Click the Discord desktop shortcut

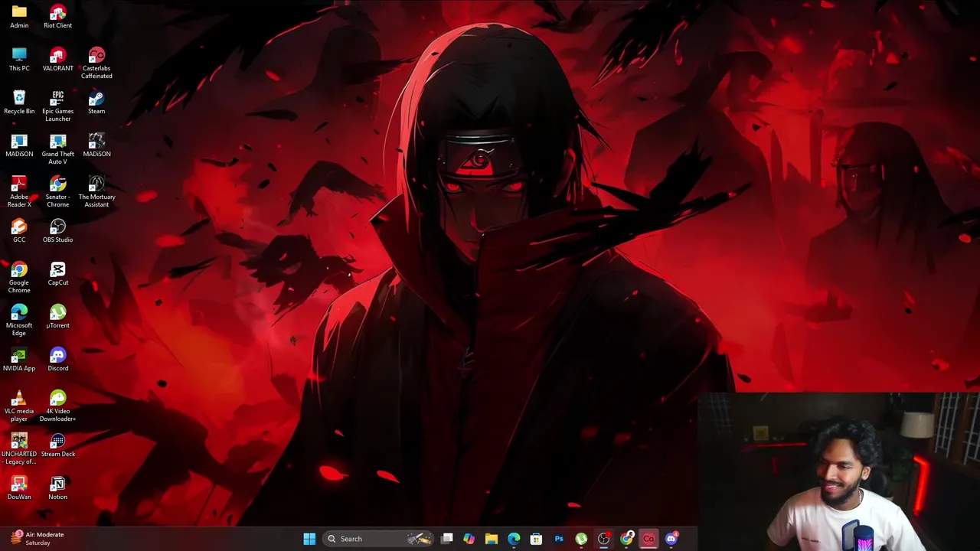57,359
